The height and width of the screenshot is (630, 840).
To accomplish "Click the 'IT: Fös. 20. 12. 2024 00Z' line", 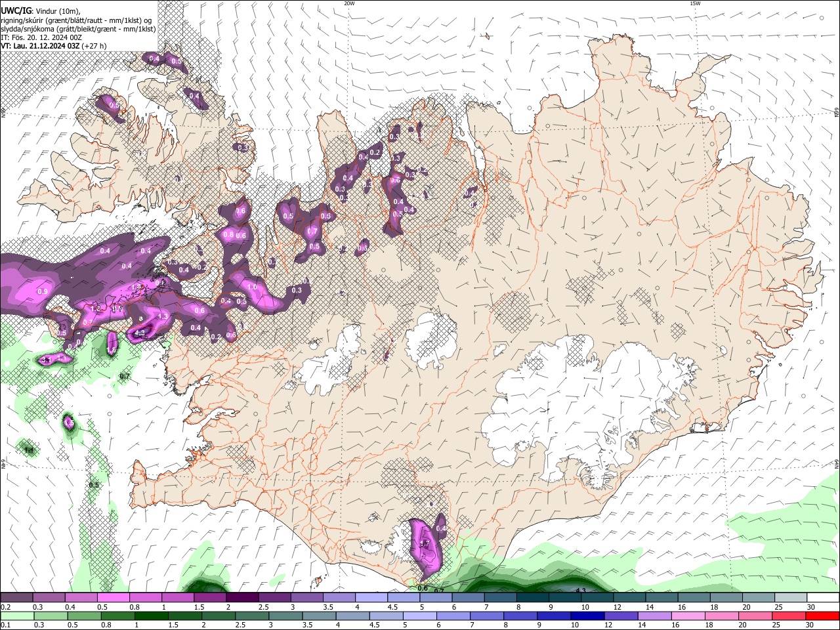I will click(x=41, y=37).
